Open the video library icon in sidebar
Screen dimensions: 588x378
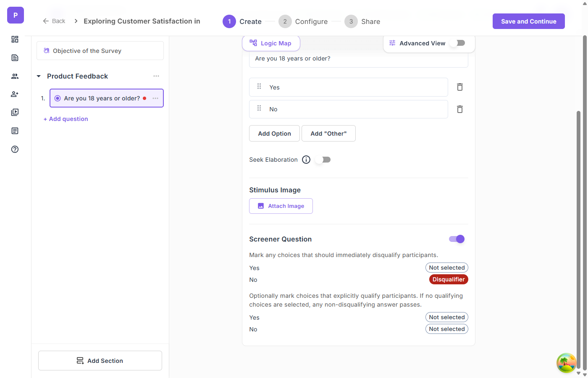coord(15,113)
